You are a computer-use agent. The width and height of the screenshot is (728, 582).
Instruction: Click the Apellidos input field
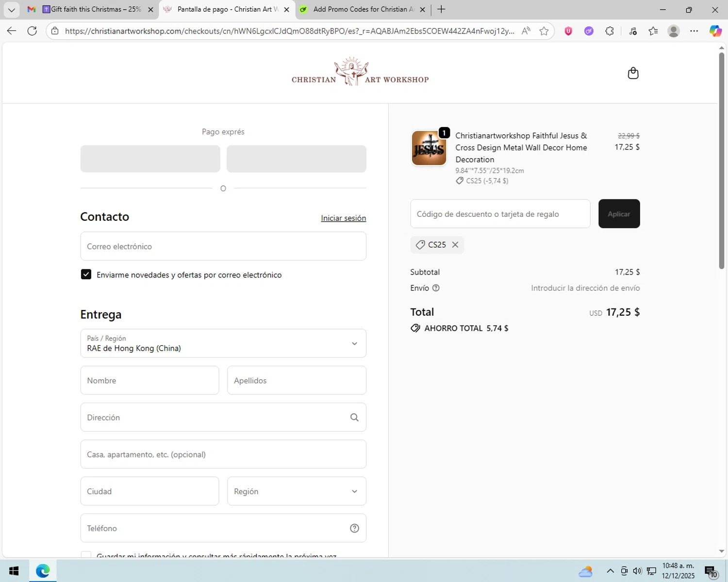tap(297, 381)
